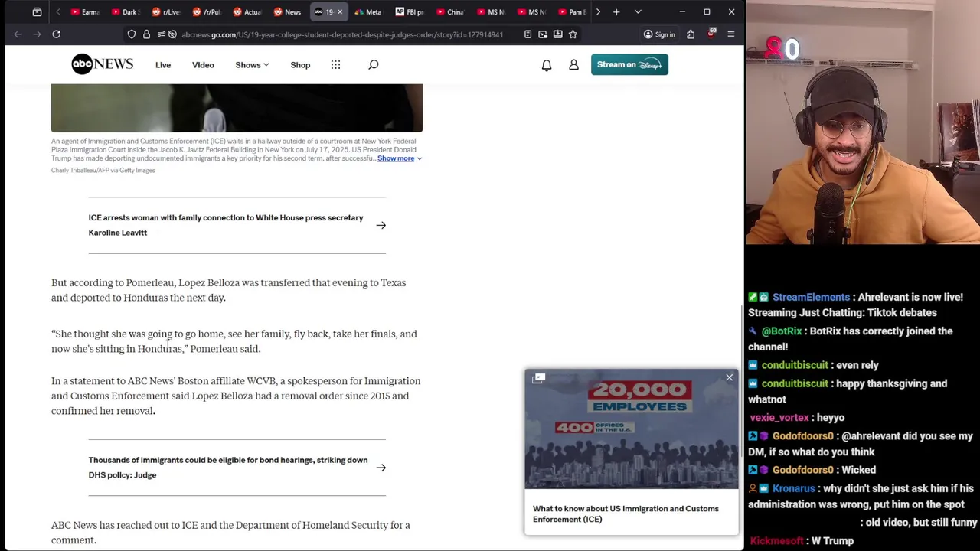Open the Video menu item
980x551 pixels.
[203, 65]
